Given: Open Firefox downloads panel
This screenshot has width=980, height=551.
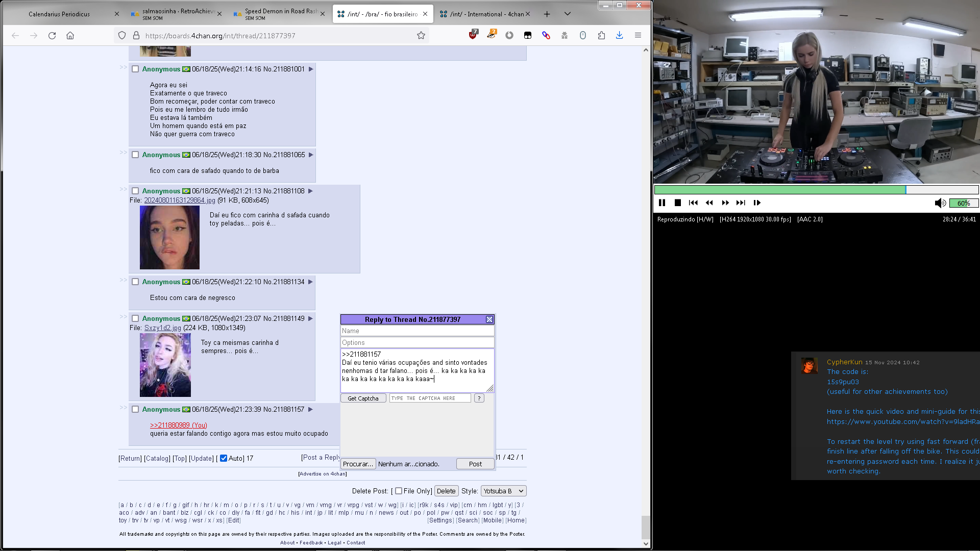Looking at the screenshot, I should click(619, 35).
